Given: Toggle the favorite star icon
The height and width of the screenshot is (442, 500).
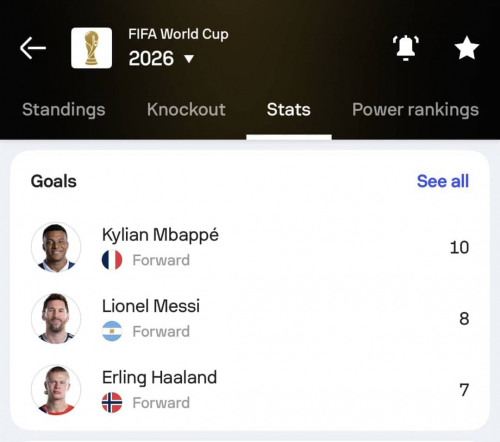Looking at the screenshot, I should click(467, 48).
